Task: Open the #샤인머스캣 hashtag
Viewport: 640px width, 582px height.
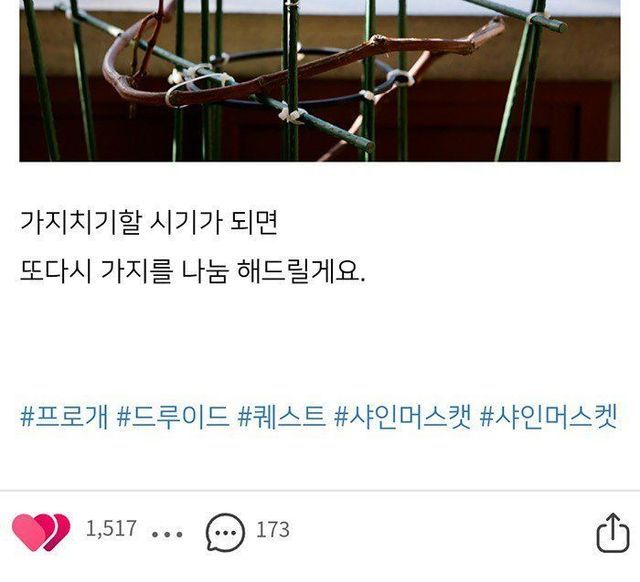Action: click(403, 417)
